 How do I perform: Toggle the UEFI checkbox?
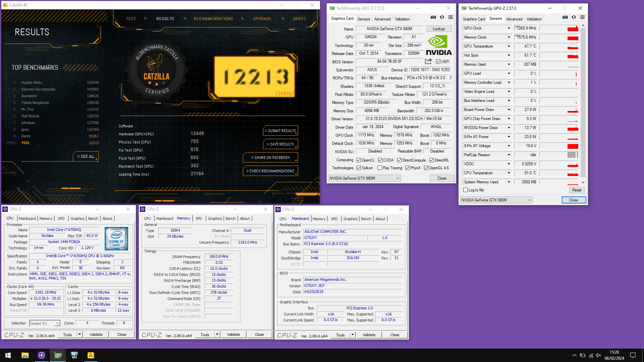pyautogui.click(x=438, y=62)
